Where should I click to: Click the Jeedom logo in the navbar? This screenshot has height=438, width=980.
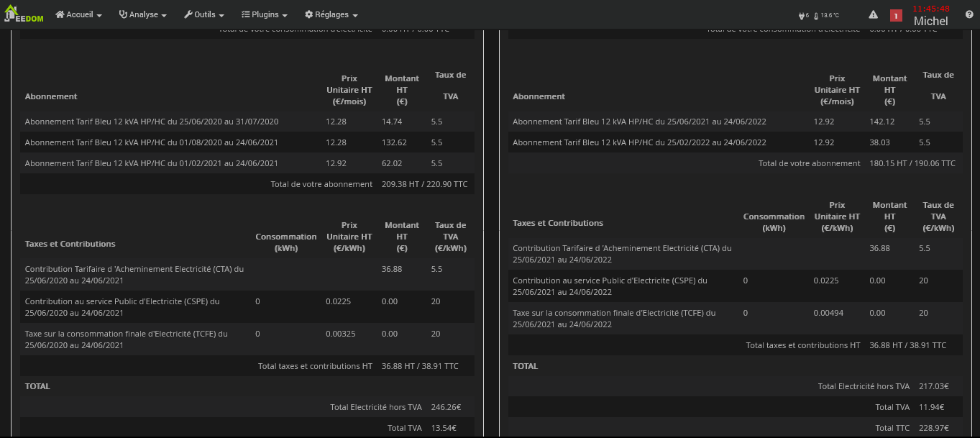tap(24, 14)
